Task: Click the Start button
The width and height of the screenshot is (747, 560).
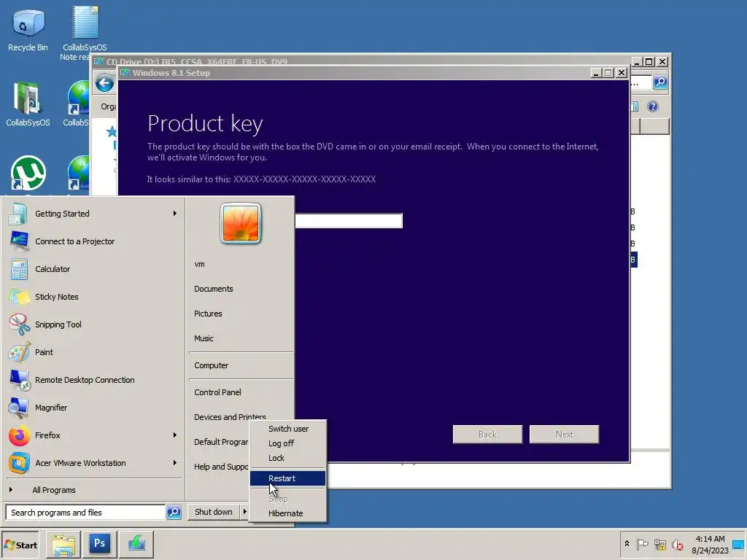Action: (x=20, y=545)
